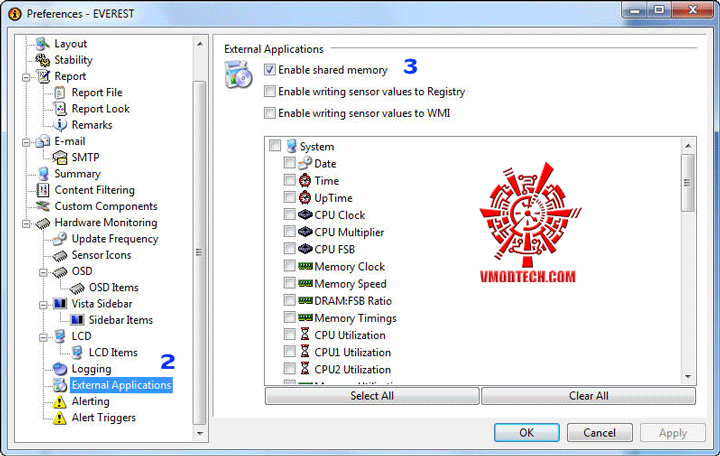Click the OSD Items chip icon
The height and width of the screenshot is (456, 720).
click(x=77, y=288)
